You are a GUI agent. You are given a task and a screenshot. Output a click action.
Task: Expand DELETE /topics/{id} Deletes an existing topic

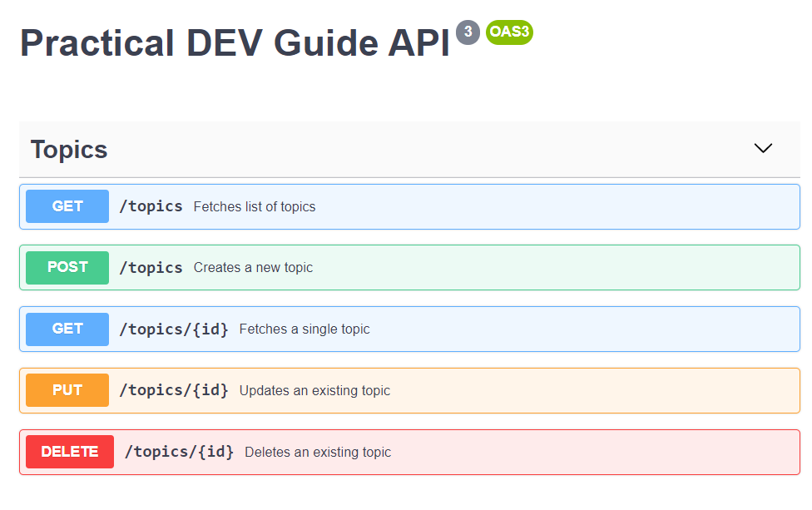pos(409,452)
